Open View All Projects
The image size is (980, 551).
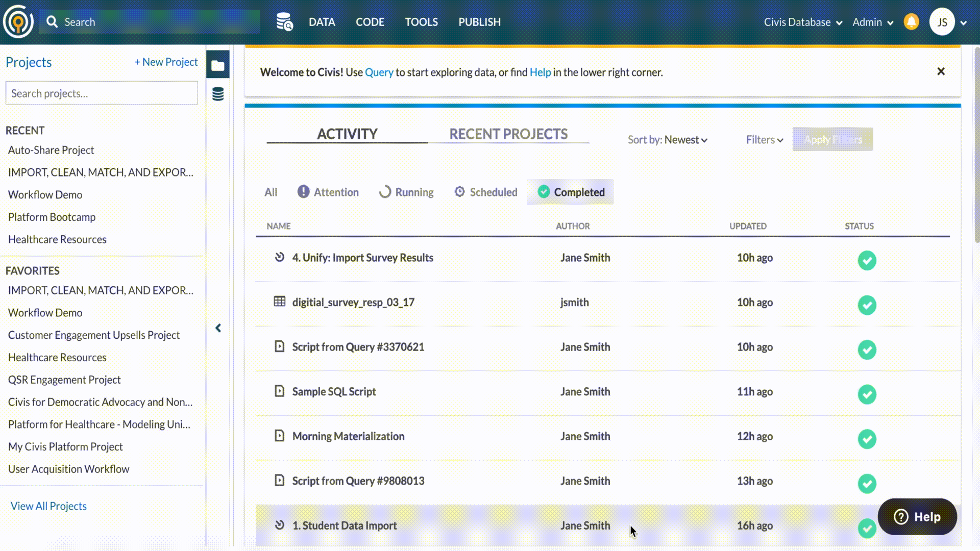[48, 506]
